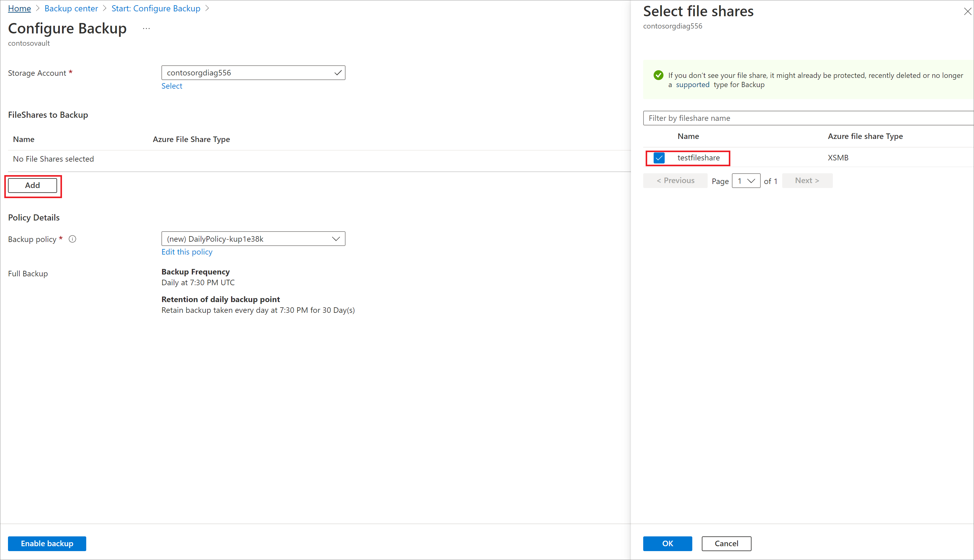The width and height of the screenshot is (974, 560).
Task: Click the Previous page navigation icon
Action: point(674,180)
